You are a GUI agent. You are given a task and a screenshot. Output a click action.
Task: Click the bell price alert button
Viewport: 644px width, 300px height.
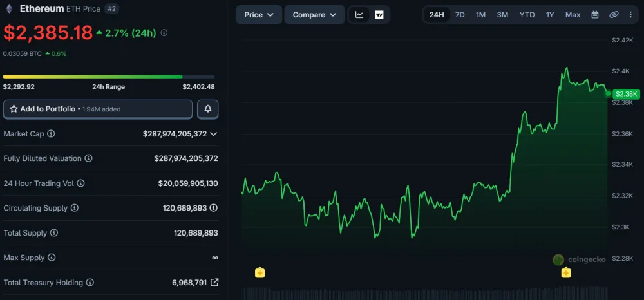pyautogui.click(x=208, y=109)
